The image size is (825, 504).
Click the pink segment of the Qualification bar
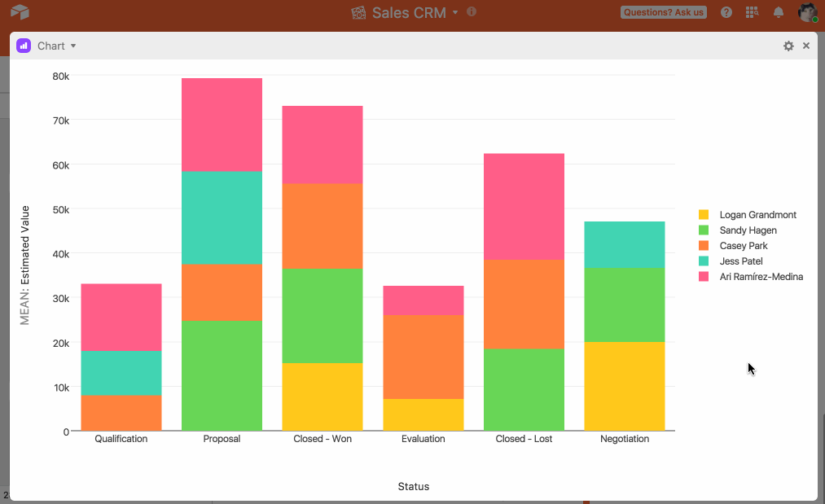(x=121, y=318)
